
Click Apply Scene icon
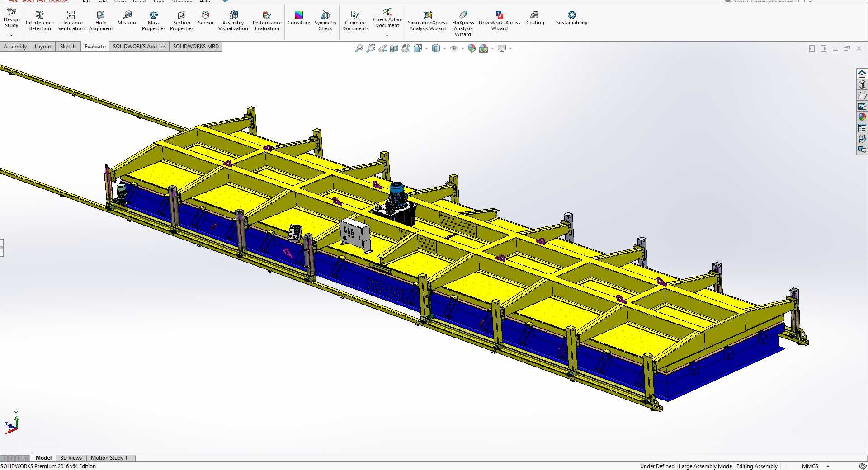(x=484, y=48)
